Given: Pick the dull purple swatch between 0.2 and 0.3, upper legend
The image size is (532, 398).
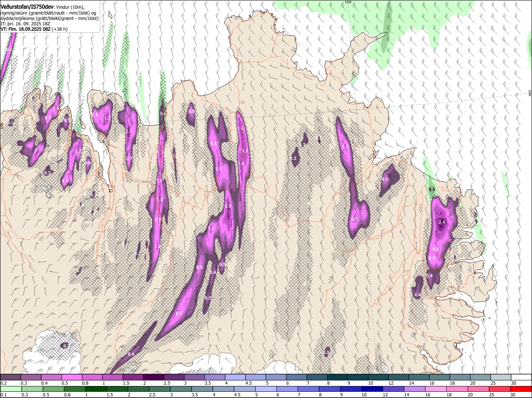Looking at the screenshot, I should click(10, 377).
